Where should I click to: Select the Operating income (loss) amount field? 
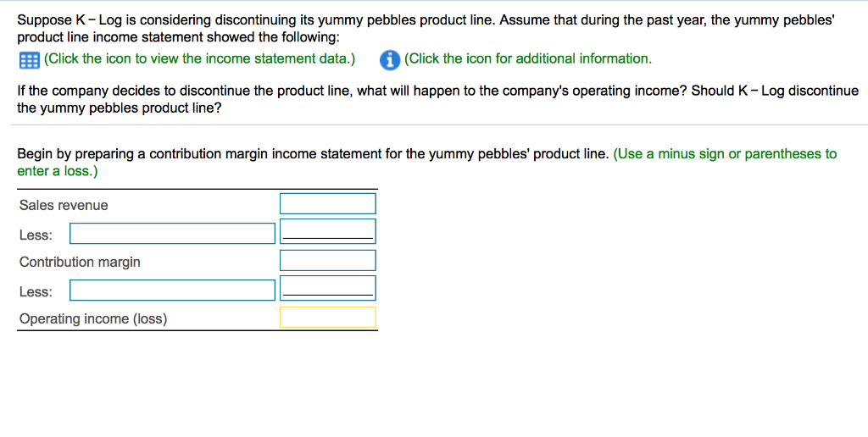tap(328, 318)
